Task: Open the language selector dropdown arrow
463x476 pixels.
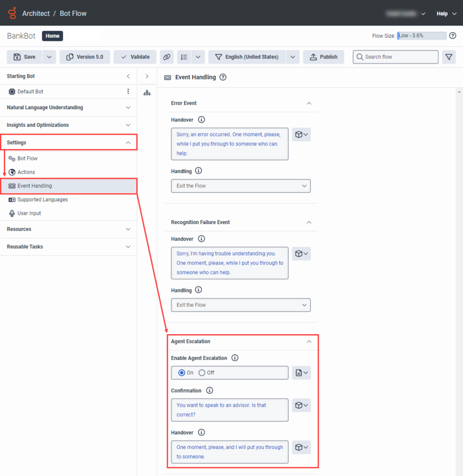Action: 292,57
